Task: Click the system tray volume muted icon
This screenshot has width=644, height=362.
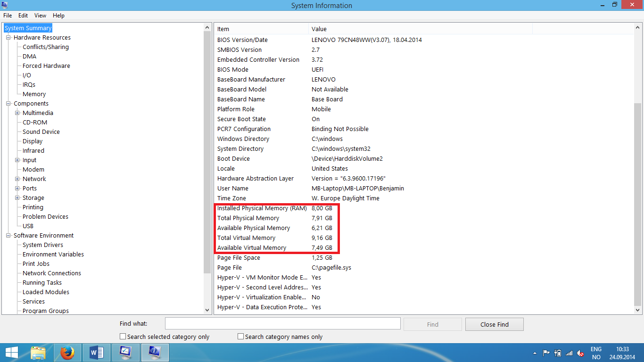Action: click(581, 353)
